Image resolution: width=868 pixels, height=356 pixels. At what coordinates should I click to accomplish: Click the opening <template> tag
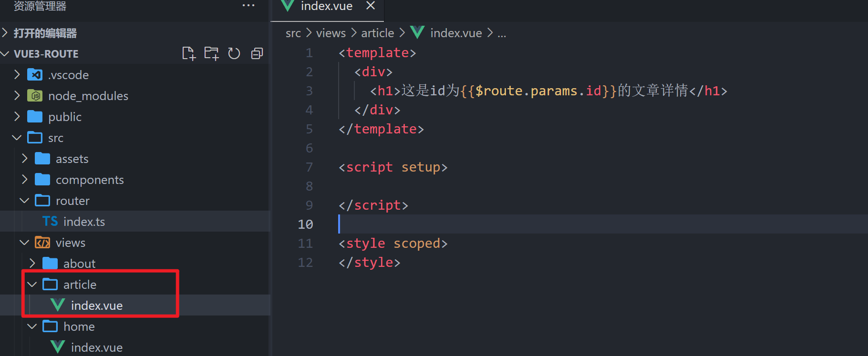377,53
